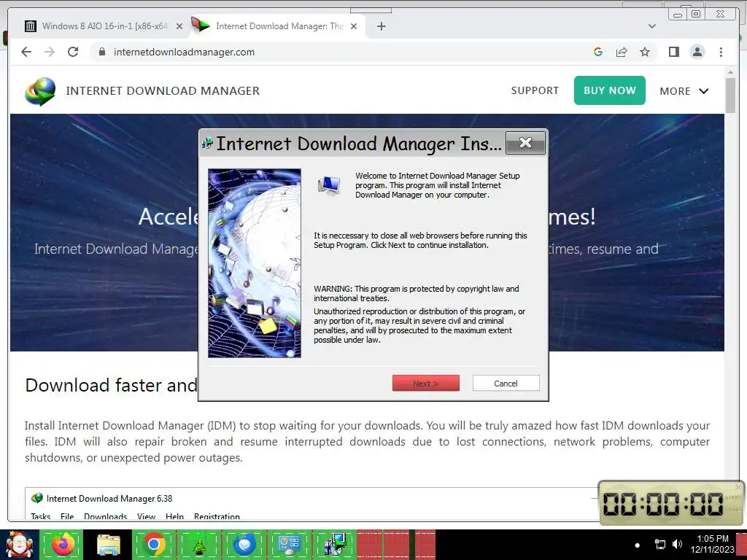Select the Internet Download Manager tab
This screenshot has height=560, width=747.
click(x=278, y=26)
